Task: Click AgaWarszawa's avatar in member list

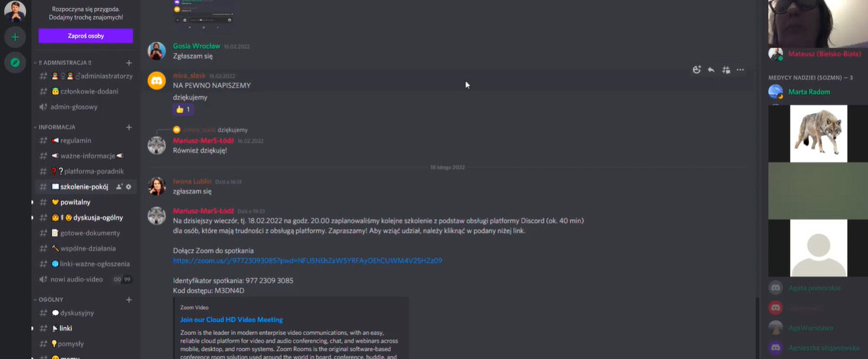Action: click(775, 328)
